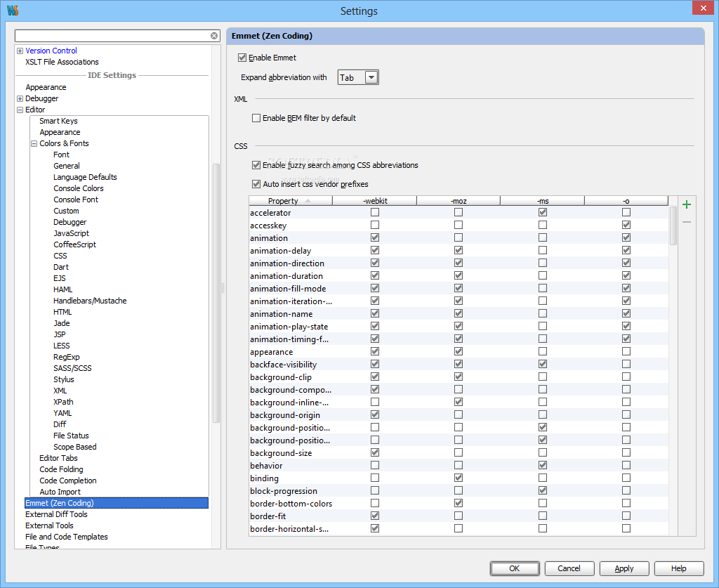
Task: Select Stylus color settings
Action: coord(64,379)
